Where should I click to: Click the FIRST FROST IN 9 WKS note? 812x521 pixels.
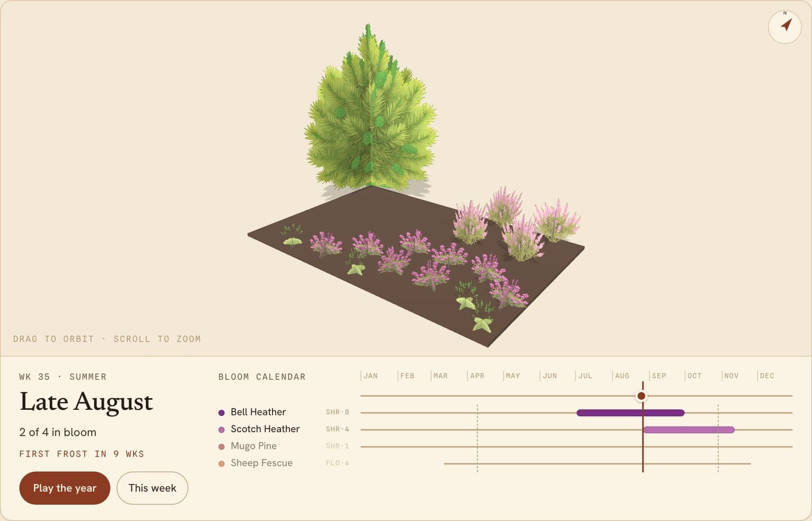click(x=82, y=454)
